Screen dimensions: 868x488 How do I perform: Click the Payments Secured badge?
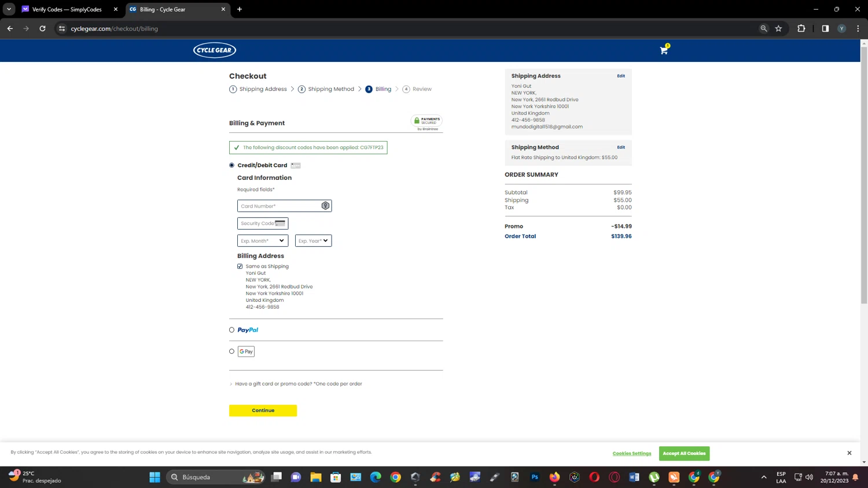tap(426, 122)
